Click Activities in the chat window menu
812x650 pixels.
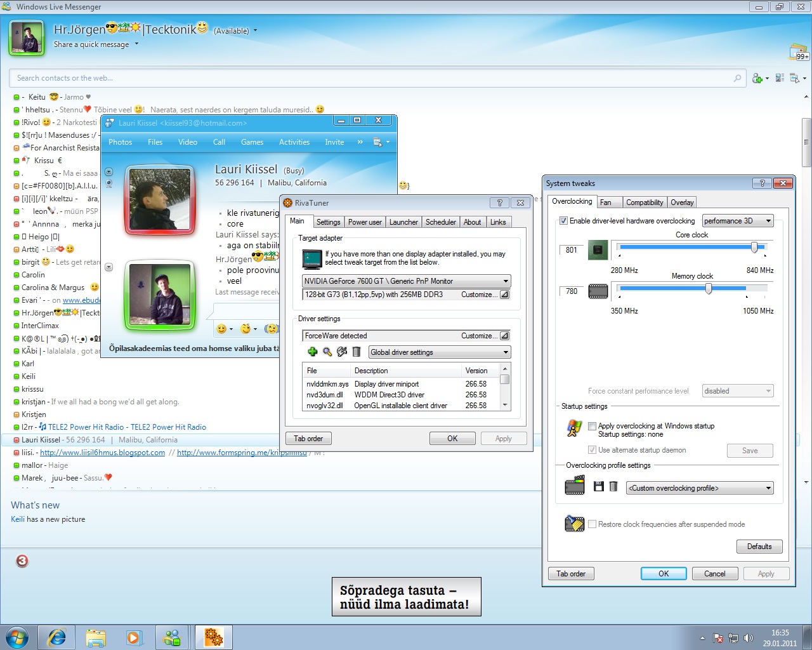(x=294, y=142)
